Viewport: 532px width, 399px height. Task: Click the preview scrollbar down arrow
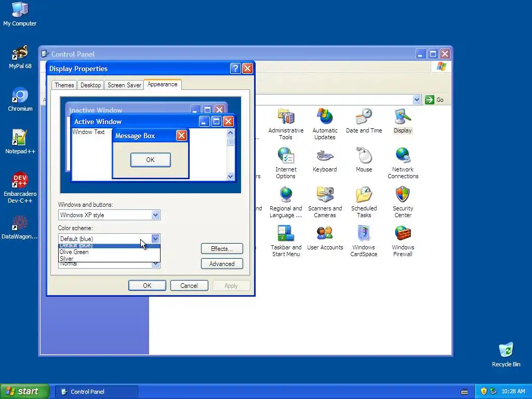click(x=230, y=176)
